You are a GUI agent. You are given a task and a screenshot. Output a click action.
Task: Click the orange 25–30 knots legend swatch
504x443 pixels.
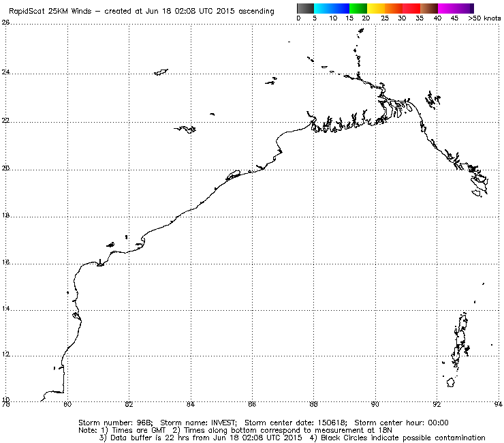pyautogui.click(x=394, y=8)
